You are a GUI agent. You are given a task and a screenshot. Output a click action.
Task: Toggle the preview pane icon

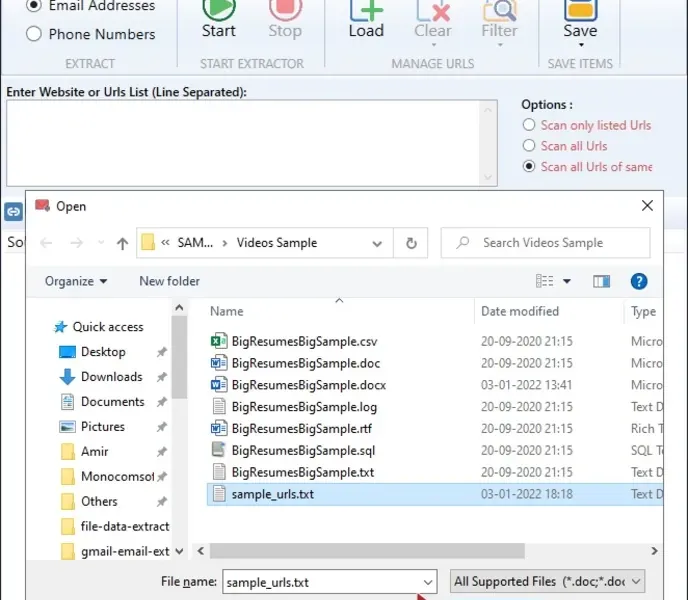tap(602, 281)
